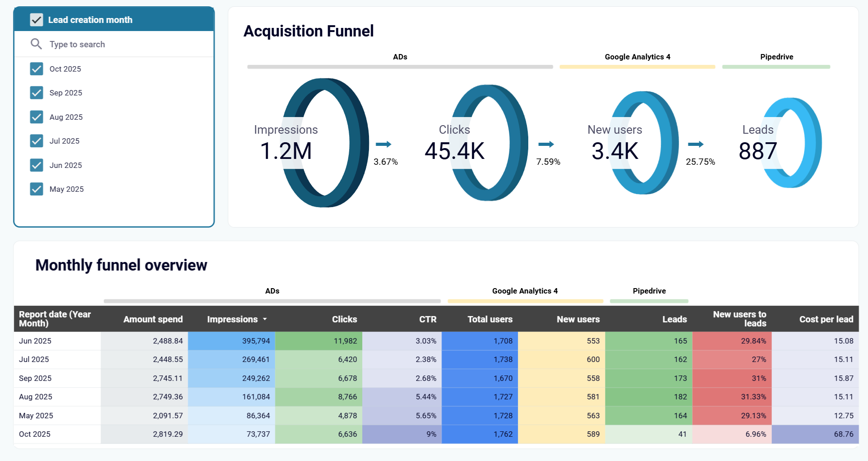Select the Google Analytics 4 section label
Screen dimensions: 868x461
coord(637,57)
